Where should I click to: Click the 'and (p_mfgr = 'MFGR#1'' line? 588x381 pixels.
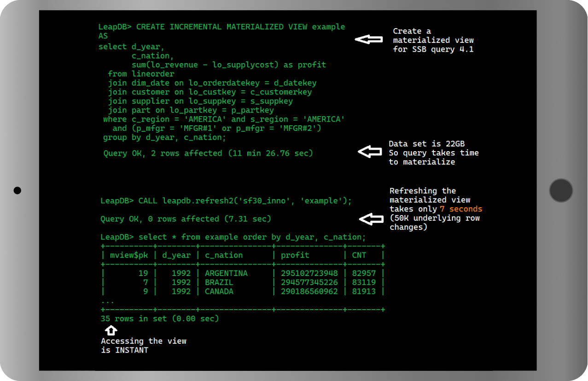click(x=217, y=129)
